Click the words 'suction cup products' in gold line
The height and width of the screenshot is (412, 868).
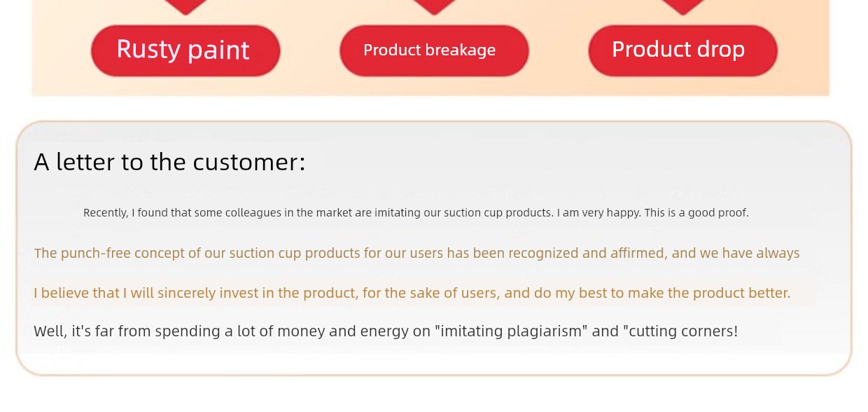295,253
